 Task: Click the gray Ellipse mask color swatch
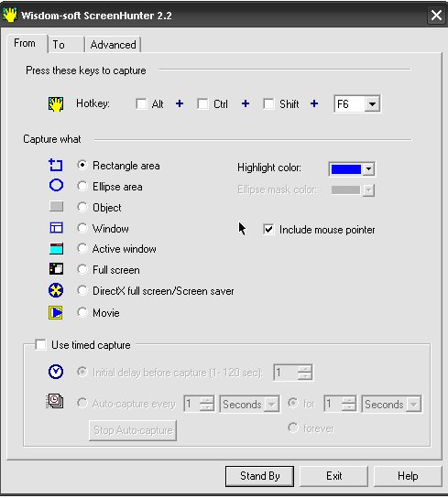345,189
